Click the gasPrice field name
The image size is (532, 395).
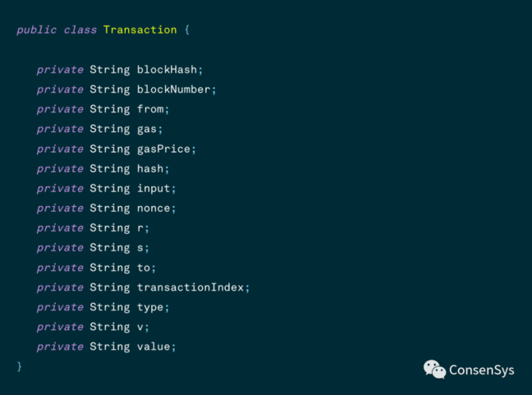[x=163, y=149]
